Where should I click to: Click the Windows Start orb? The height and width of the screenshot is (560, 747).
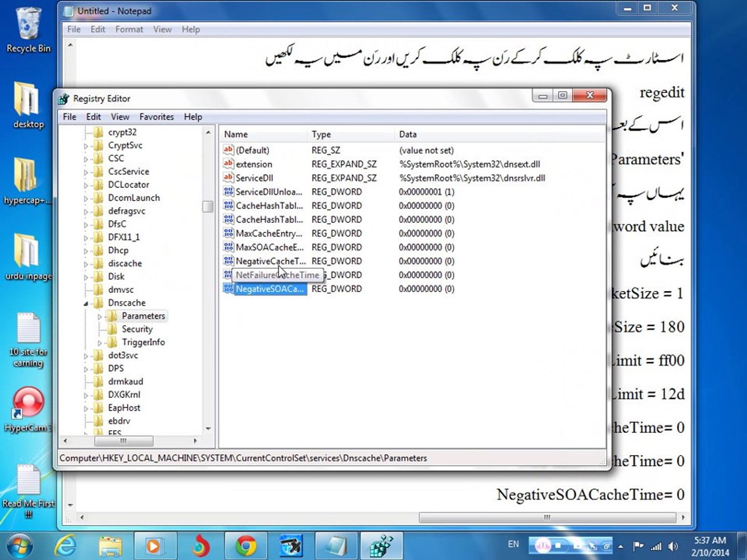[20, 545]
